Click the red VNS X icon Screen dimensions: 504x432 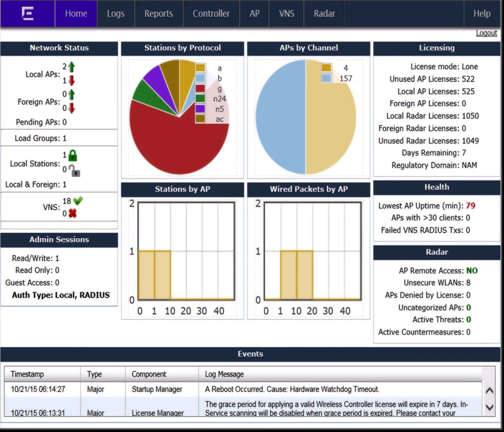point(73,214)
